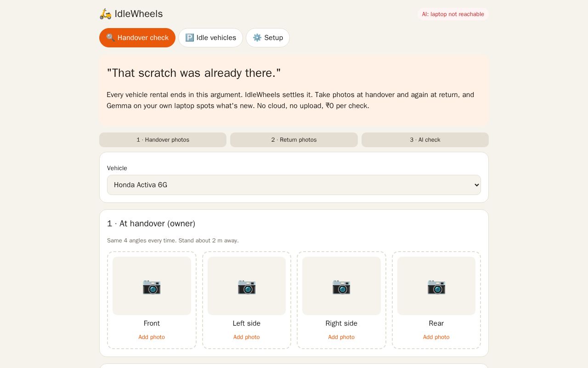Select step 1 · Handover photos
This screenshot has width=588, height=368.
click(x=163, y=140)
